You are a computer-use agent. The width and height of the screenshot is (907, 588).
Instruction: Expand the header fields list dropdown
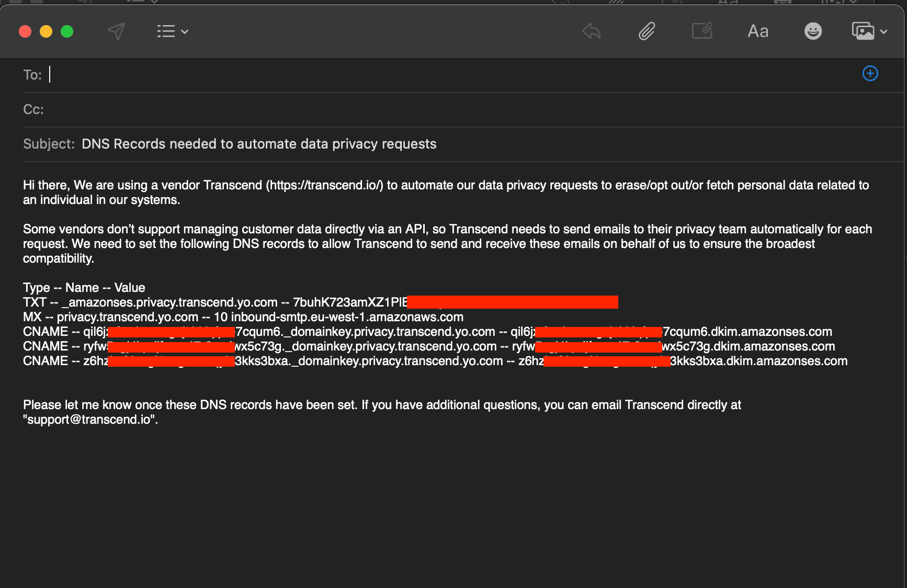click(x=173, y=31)
